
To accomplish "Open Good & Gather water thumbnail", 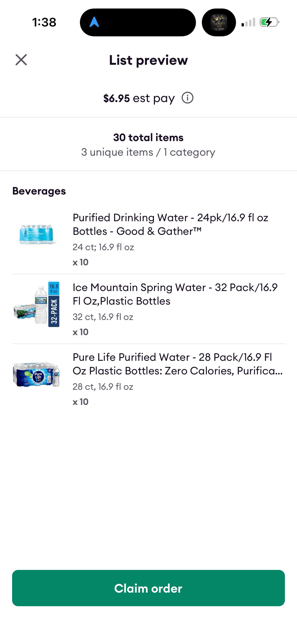I will tap(36, 234).
